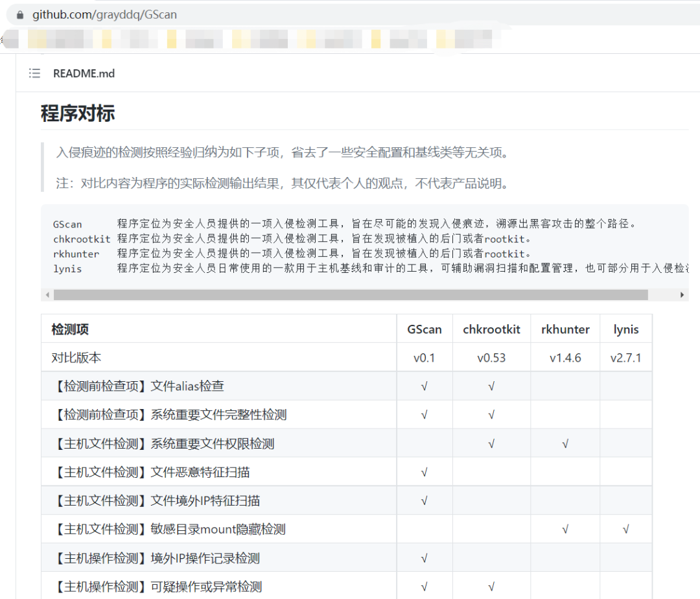
Task: Select the GScan column header
Action: point(425,329)
